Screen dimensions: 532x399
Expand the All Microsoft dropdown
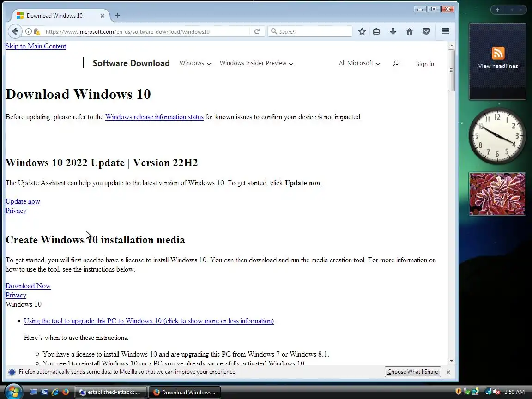pos(359,63)
